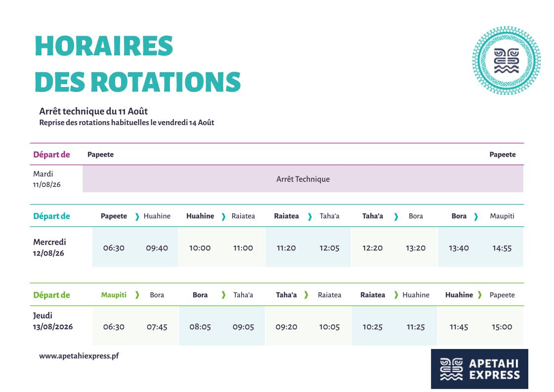Click the green arrow between Bora and Taha'a

(223, 295)
